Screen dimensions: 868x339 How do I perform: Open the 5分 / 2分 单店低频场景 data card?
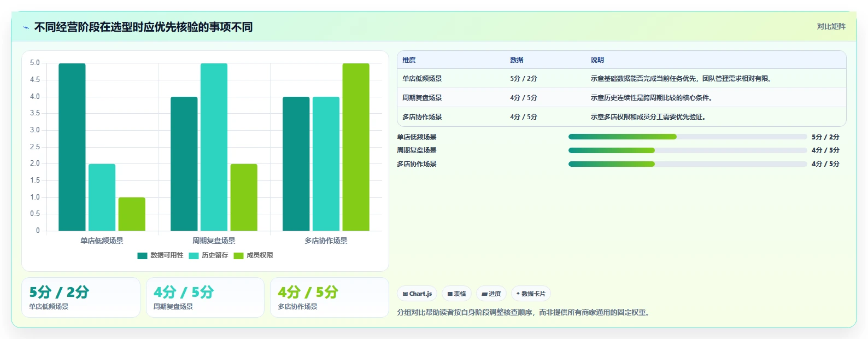[x=81, y=297]
